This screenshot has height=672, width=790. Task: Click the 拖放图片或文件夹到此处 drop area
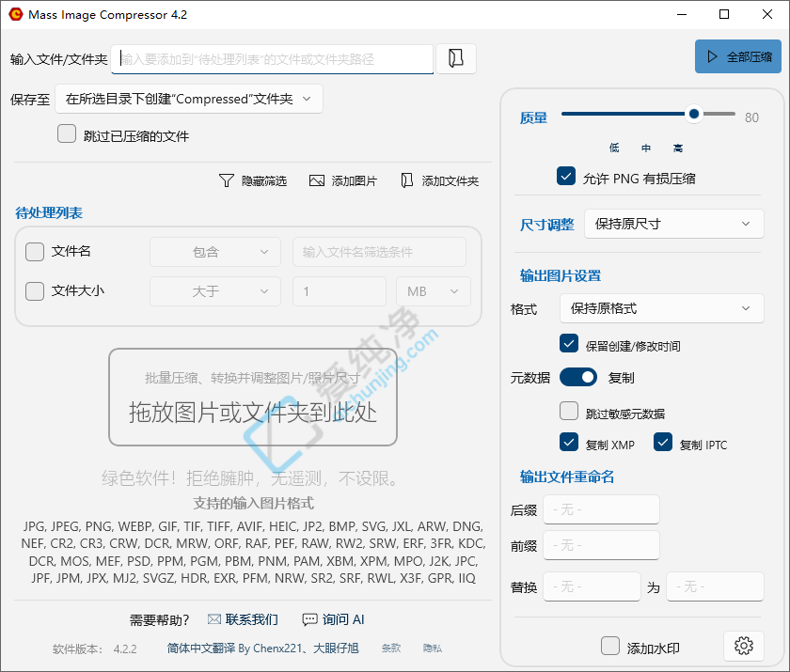point(253,398)
